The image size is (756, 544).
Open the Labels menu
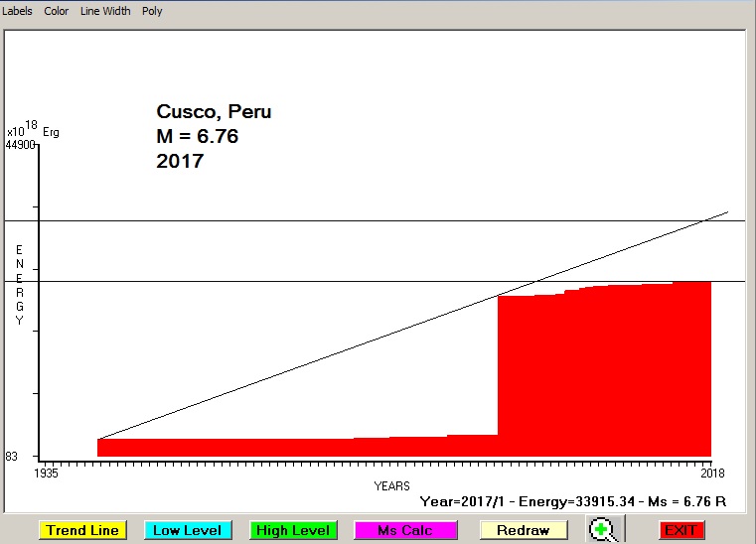tap(18, 11)
